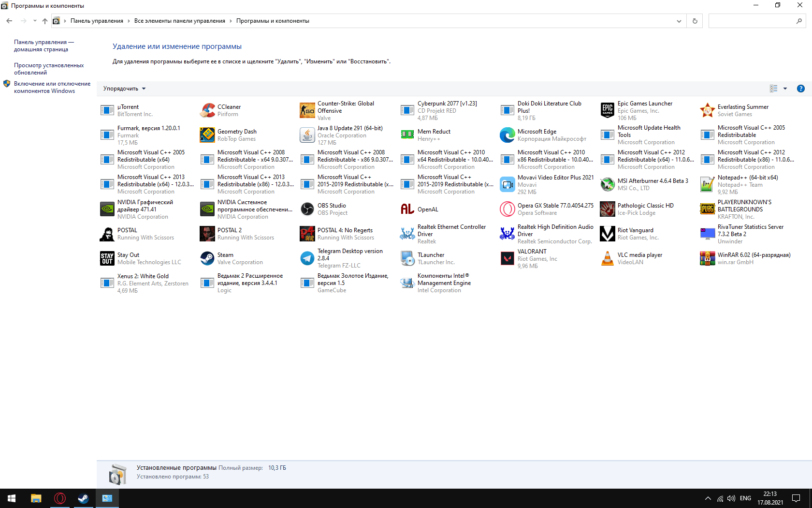Open Просмотр установленных обновлений link
This screenshot has height=508, width=812.
(49, 69)
